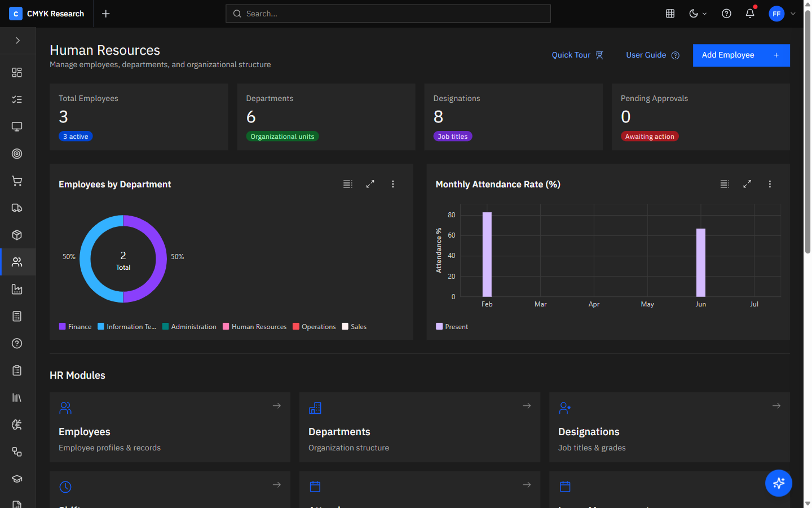Open the Pending Approvals stat card
This screenshot has width=812, height=508.
(x=701, y=117)
